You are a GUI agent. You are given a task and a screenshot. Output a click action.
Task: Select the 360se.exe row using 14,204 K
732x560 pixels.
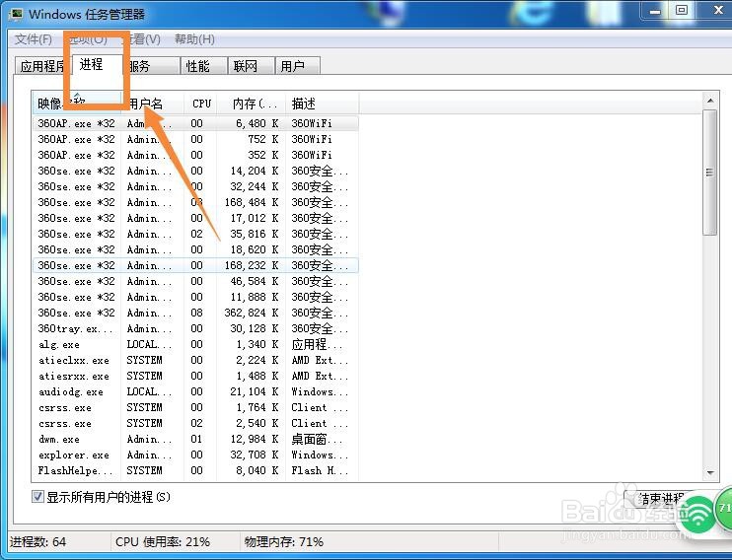196,171
